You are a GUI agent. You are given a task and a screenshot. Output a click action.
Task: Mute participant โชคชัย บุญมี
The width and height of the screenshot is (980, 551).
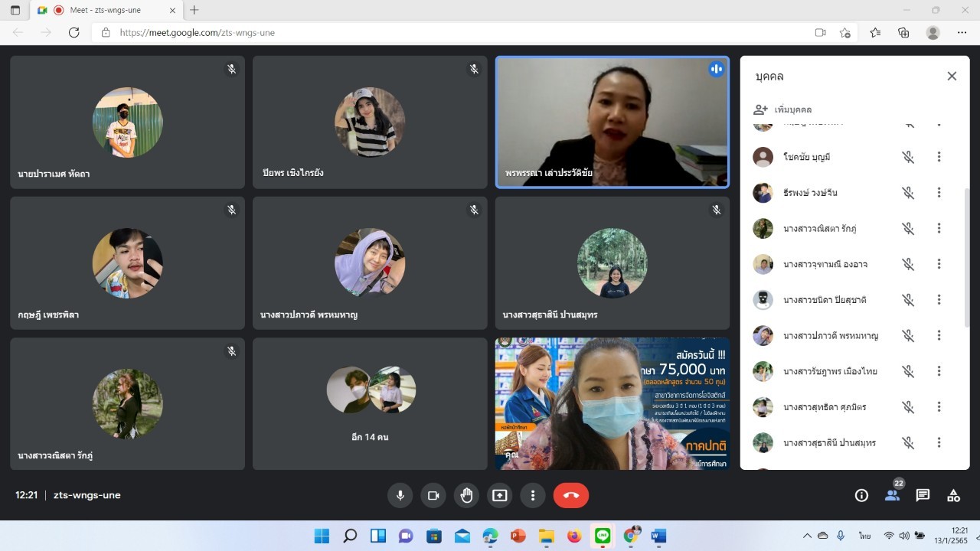pos(908,157)
